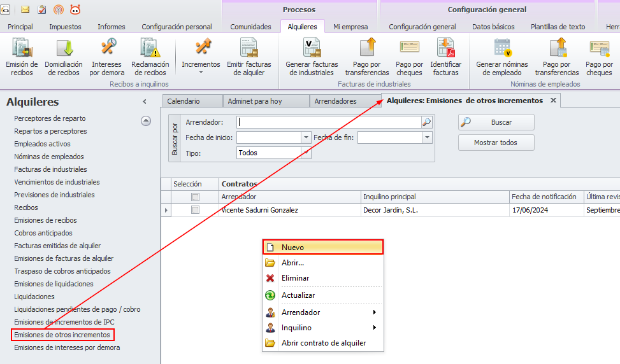Click the red Eliminar cross icon

pyautogui.click(x=270, y=278)
